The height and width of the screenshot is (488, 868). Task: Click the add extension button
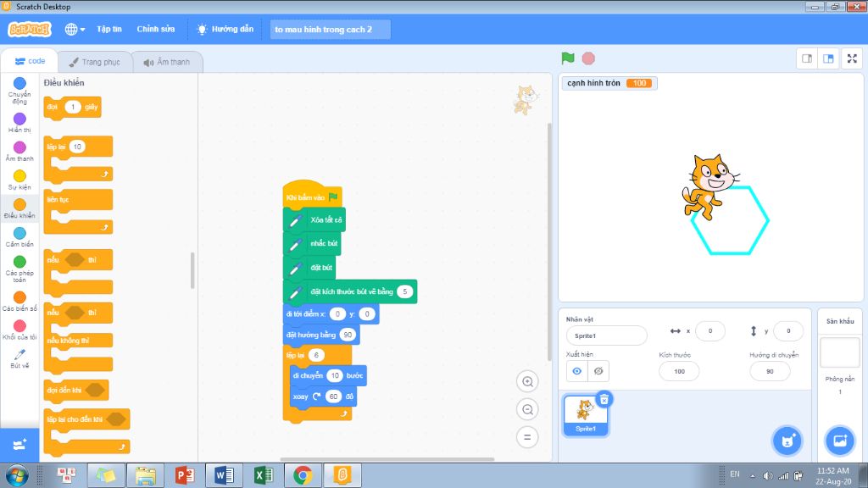[19, 445]
